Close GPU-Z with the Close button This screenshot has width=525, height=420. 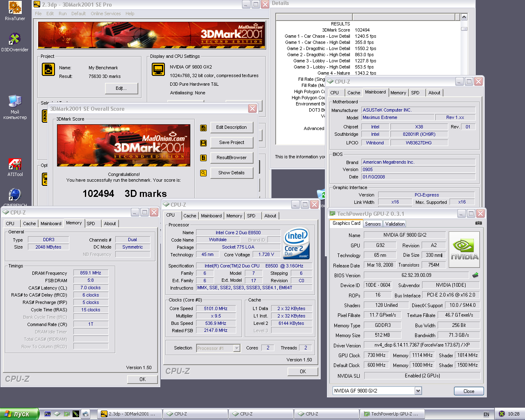[469, 391]
